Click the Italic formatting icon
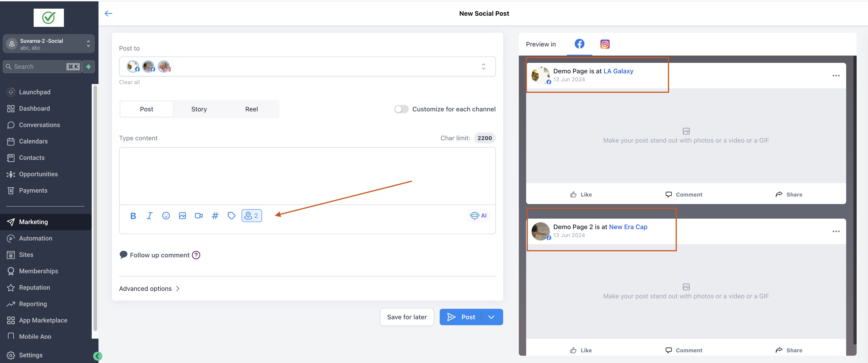 (149, 216)
